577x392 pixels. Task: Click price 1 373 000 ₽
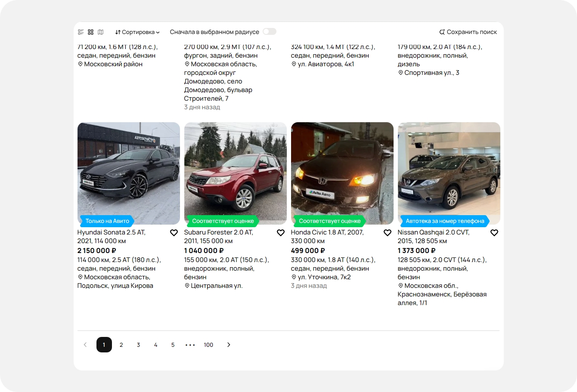[x=417, y=250]
